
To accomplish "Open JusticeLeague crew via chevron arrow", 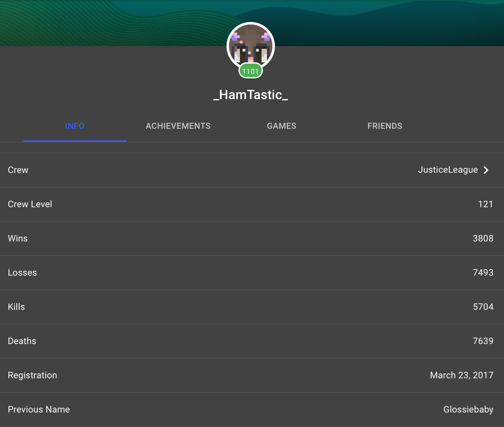I will [486, 170].
